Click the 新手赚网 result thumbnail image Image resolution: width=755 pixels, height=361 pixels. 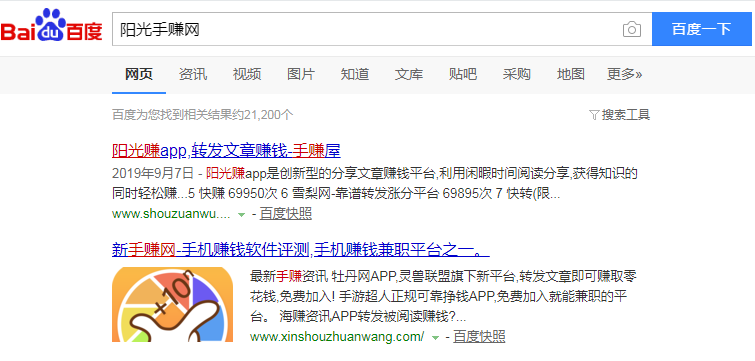coord(172,305)
